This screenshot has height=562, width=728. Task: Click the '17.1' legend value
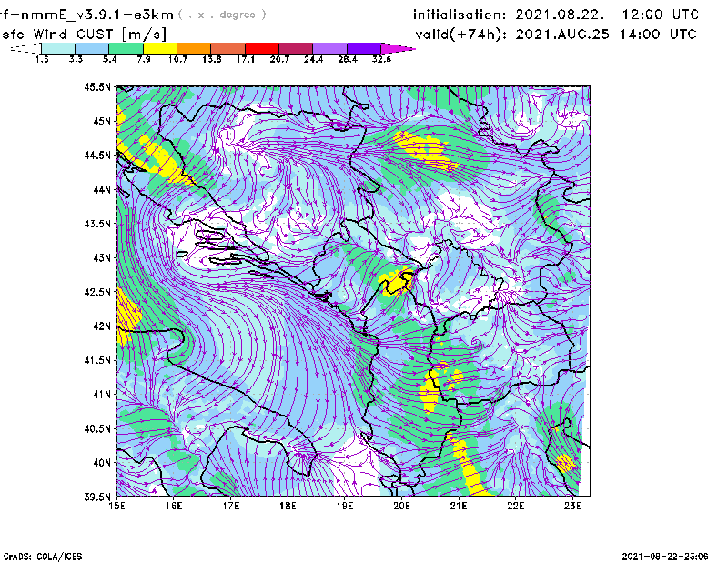click(x=246, y=59)
